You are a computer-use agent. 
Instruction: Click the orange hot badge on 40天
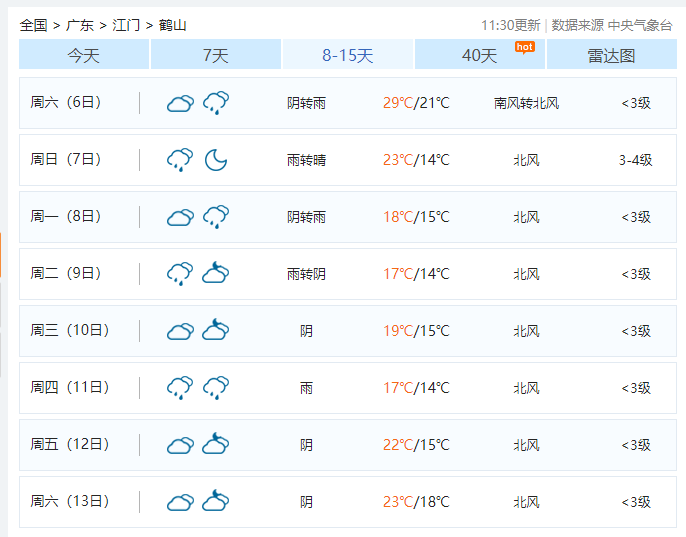(x=525, y=47)
